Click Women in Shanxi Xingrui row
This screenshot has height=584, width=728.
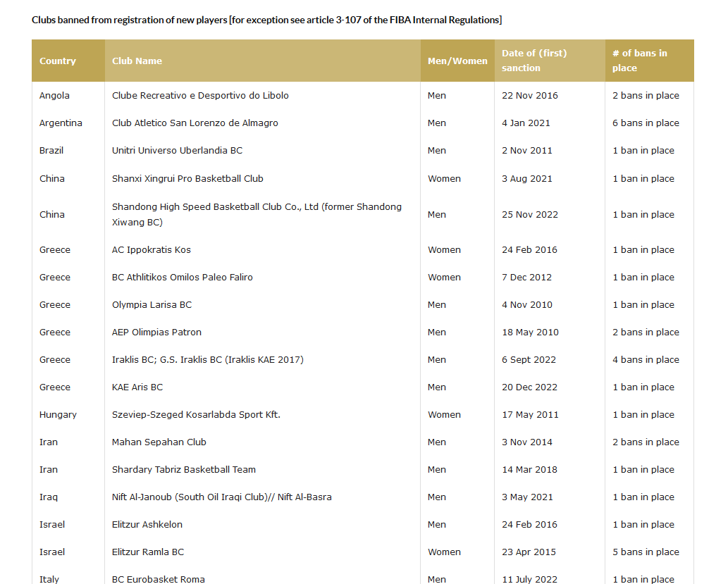point(444,179)
